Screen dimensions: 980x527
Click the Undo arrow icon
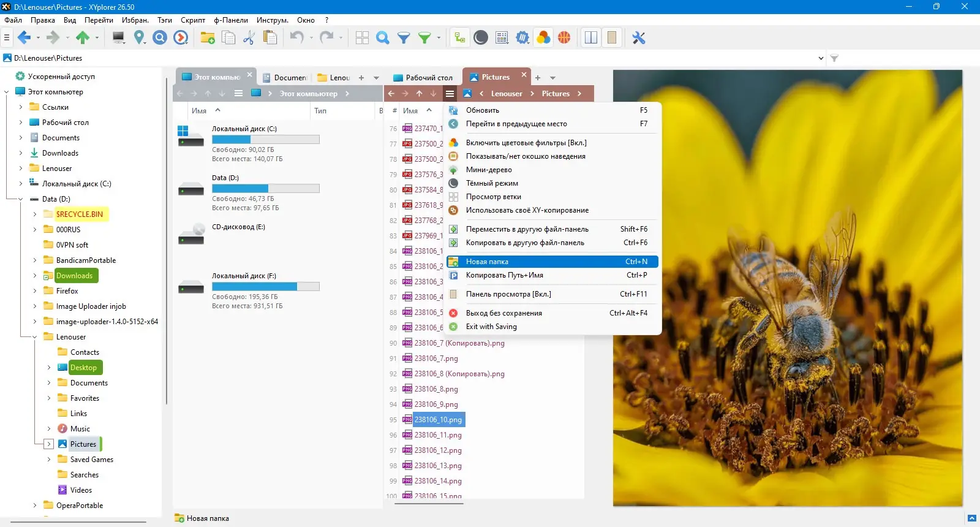tap(297, 38)
